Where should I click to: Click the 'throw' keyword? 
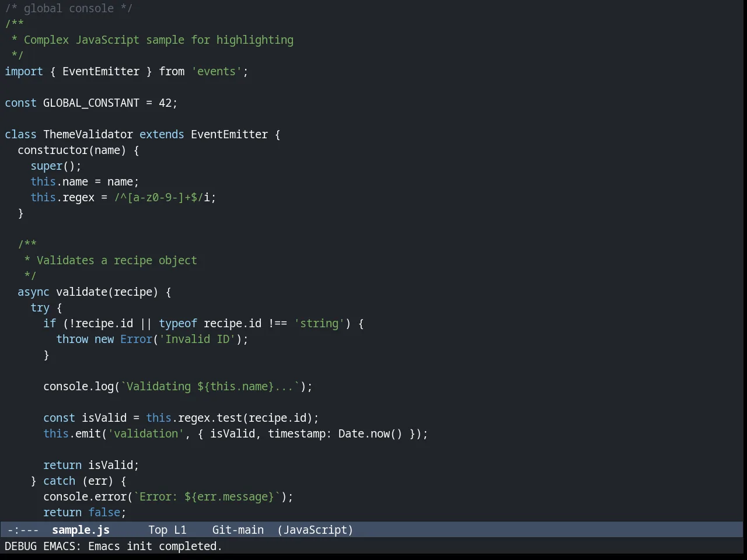click(72, 339)
